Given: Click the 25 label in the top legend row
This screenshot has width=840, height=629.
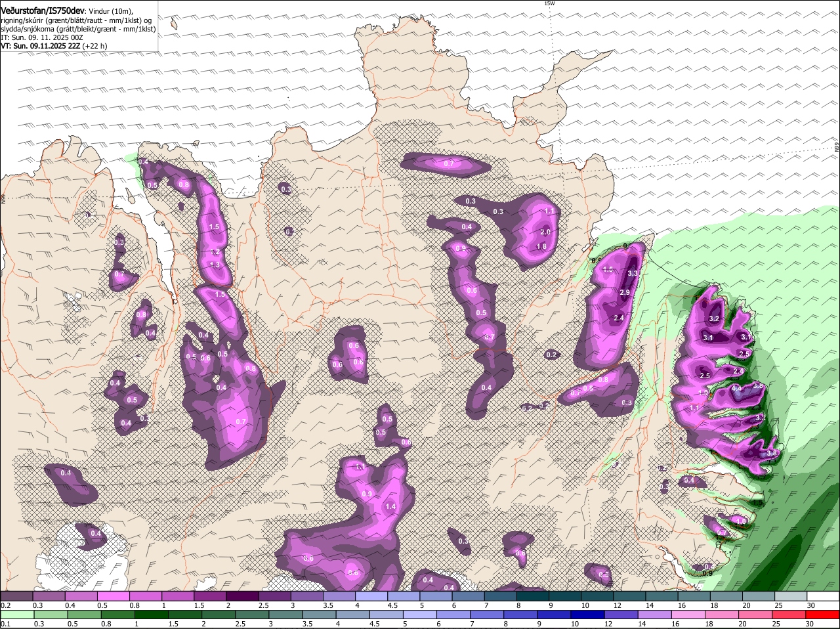Looking at the screenshot, I should (x=779, y=605).
